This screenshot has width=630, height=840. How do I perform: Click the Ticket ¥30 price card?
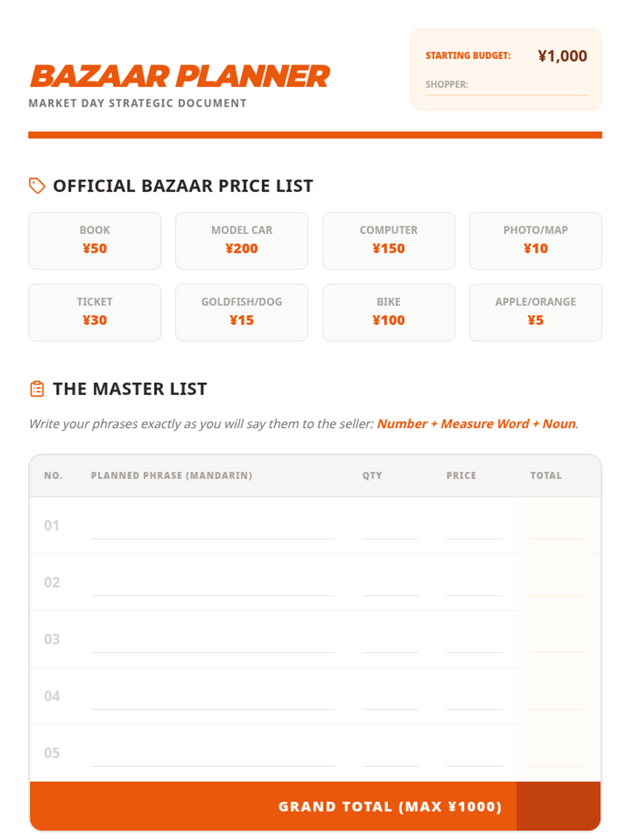(94, 313)
